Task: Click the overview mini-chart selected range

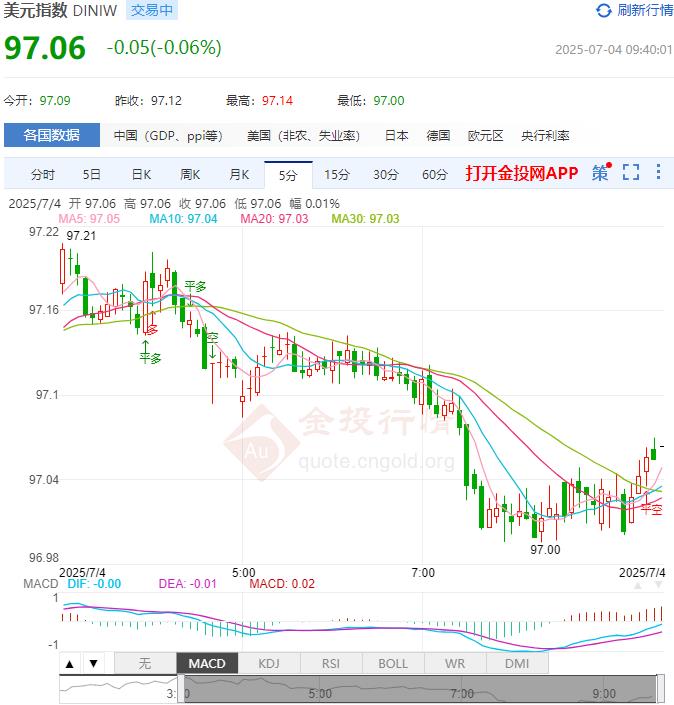Action: (420, 689)
